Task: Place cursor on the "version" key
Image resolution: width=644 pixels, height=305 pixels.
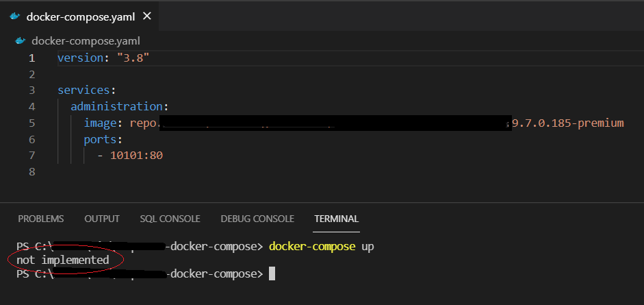Action: click(77, 58)
